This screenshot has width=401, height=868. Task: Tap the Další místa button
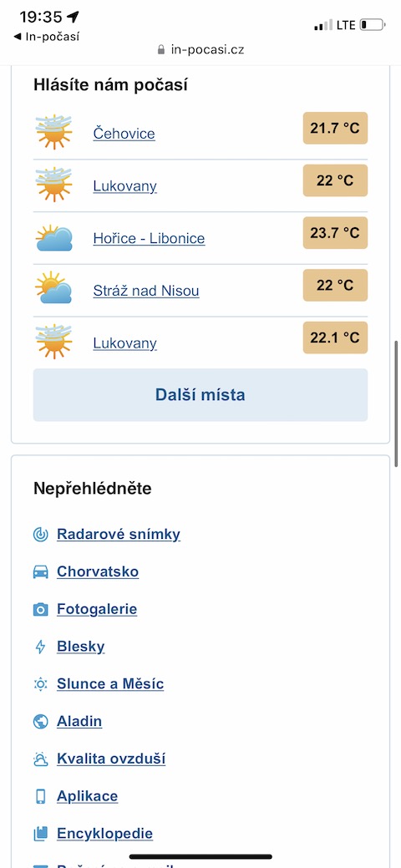tap(200, 395)
